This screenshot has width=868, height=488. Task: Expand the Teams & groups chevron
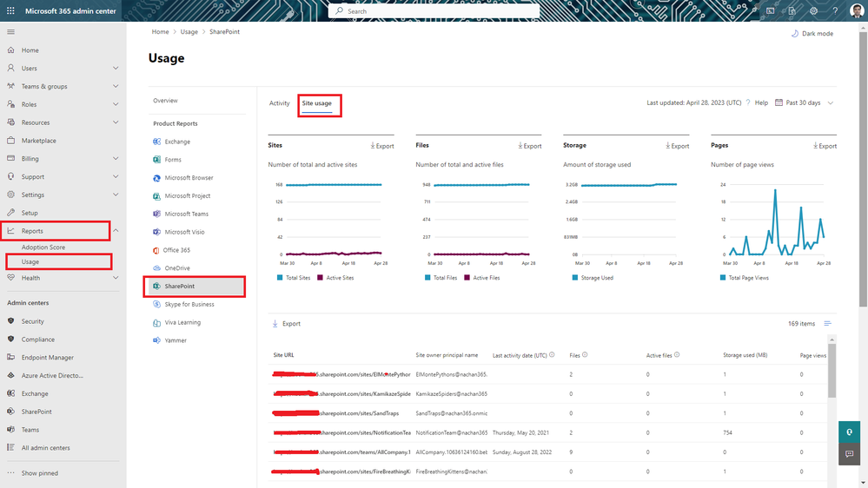(116, 86)
